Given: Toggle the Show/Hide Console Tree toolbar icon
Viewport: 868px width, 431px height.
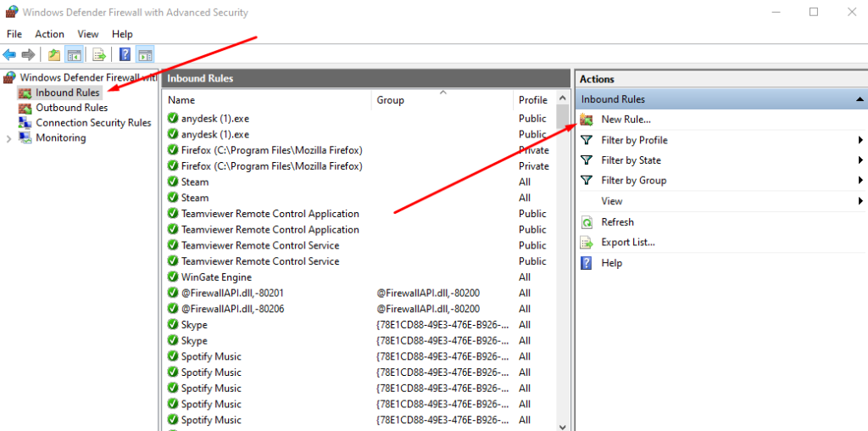Looking at the screenshot, I should coord(74,54).
